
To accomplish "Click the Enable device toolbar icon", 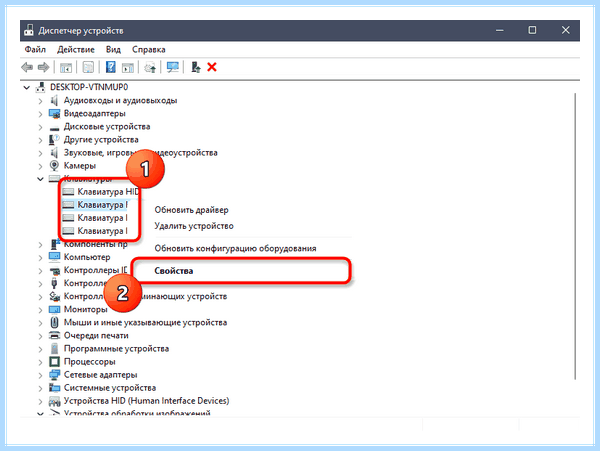I will pyautogui.click(x=196, y=67).
